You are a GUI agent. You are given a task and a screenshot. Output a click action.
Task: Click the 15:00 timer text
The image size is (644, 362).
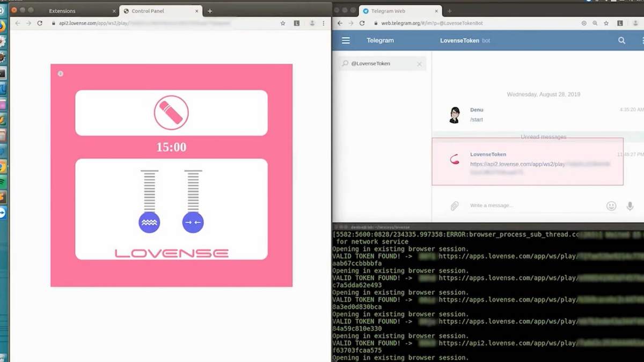[171, 147]
